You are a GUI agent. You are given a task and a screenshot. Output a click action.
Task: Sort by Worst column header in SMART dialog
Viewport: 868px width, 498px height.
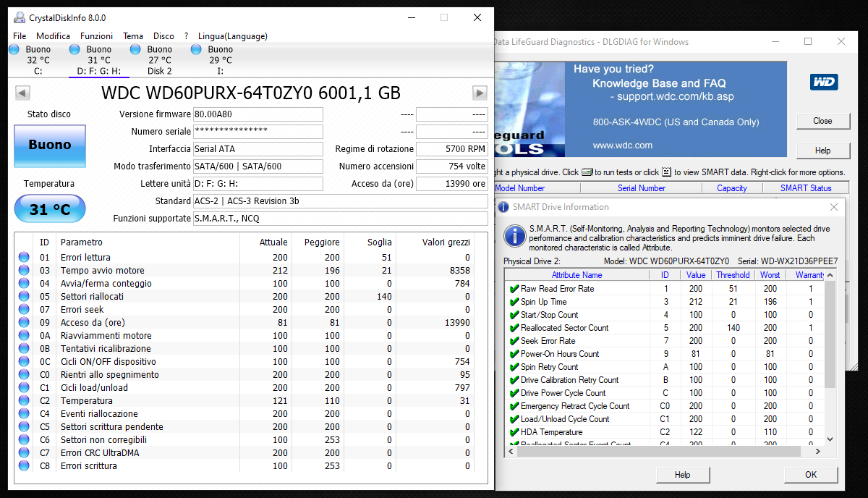coord(770,275)
